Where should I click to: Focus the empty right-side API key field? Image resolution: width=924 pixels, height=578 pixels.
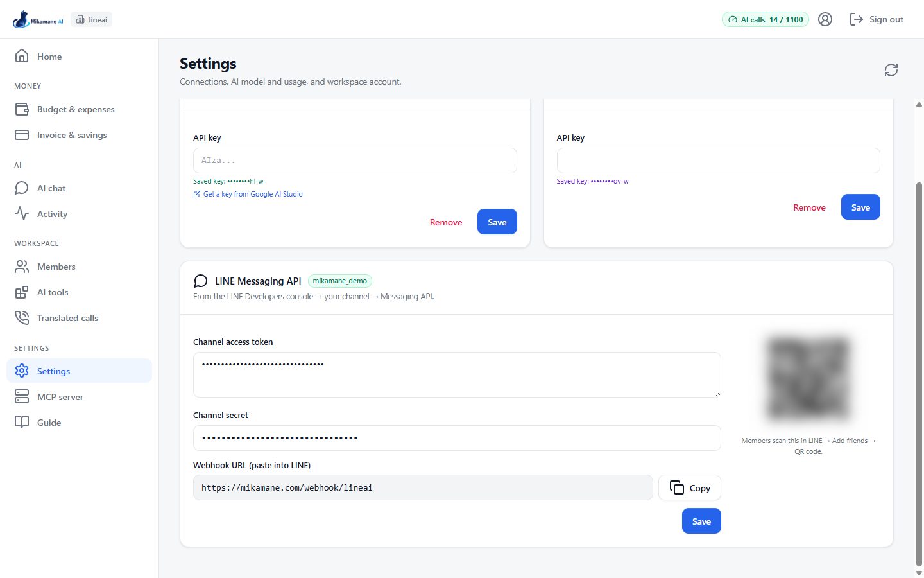click(x=718, y=161)
